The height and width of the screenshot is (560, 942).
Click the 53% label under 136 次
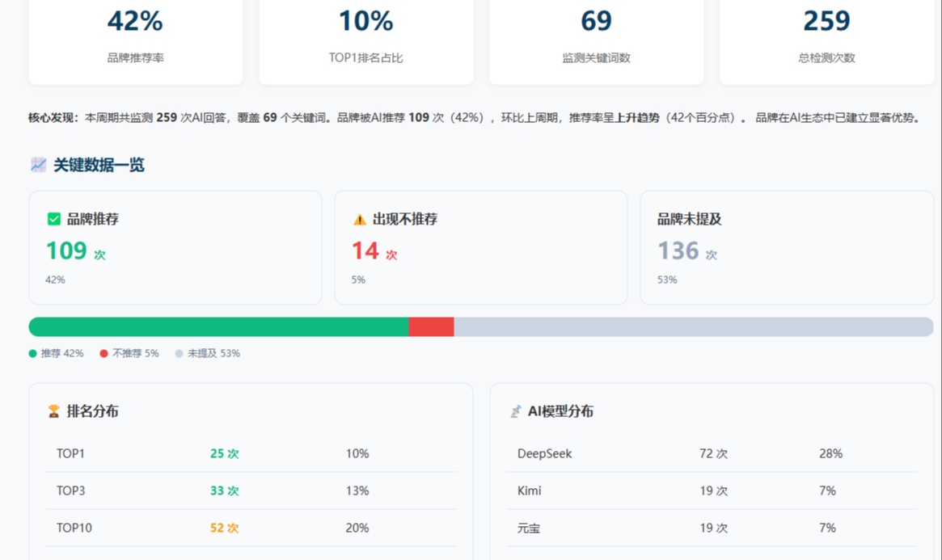click(x=667, y=280)
